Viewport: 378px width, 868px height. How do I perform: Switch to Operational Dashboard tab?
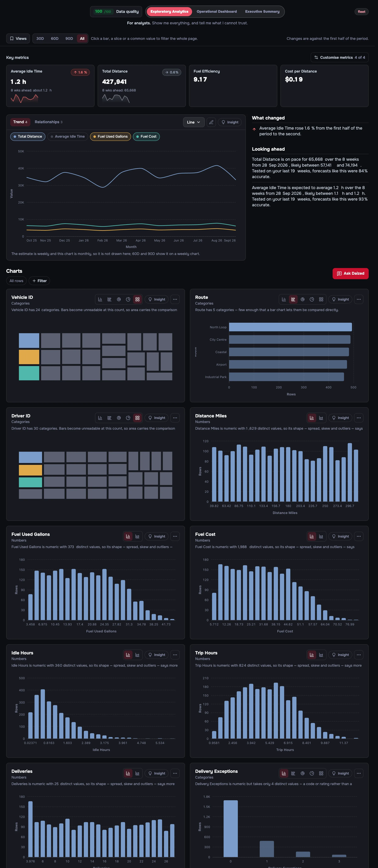[x=217, y=11]
